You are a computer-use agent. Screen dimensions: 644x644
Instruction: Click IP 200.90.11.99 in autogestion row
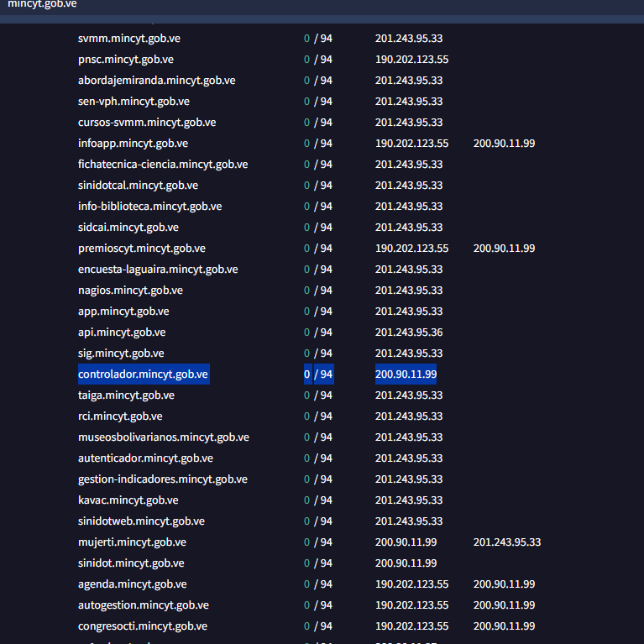coord(504,604)
